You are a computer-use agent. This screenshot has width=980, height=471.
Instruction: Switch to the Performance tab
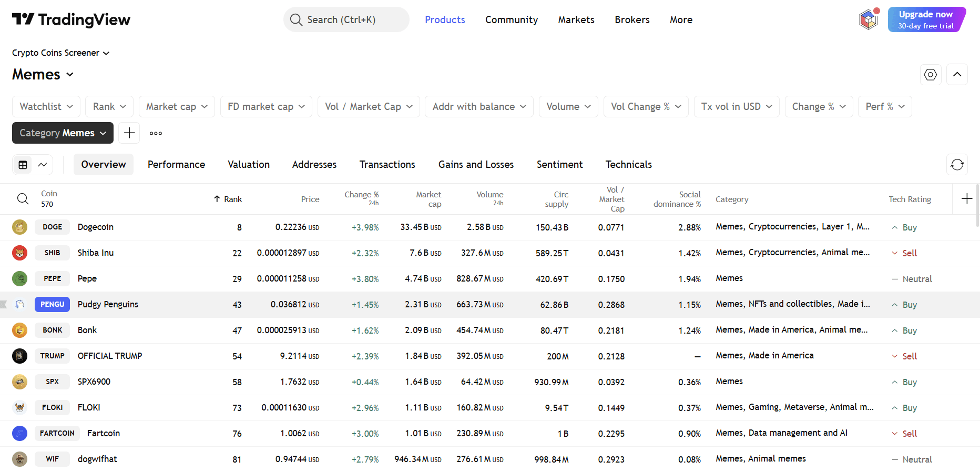tap(176, 165)
